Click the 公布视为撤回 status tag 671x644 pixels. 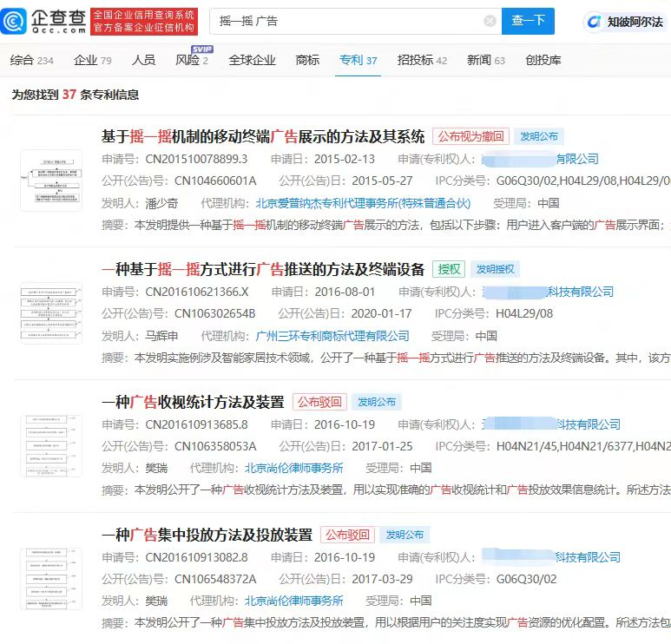coord(470,136)
